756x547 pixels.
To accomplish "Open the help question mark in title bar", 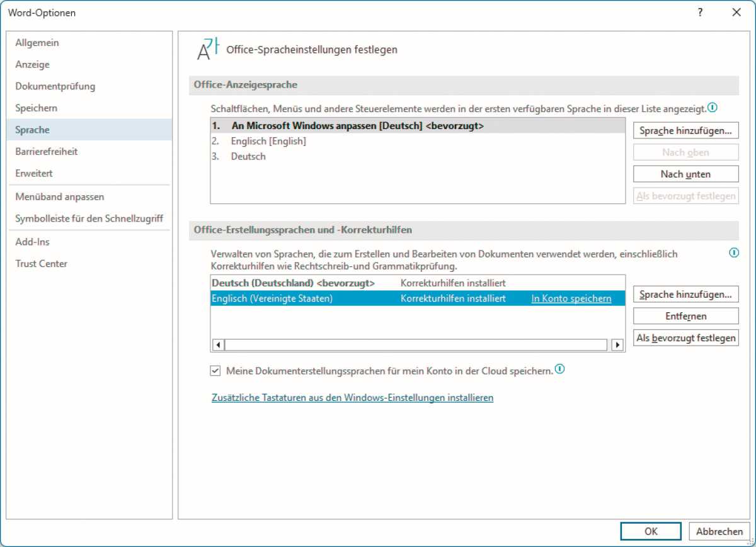I will pyautogui.click(x=700, y=13).
